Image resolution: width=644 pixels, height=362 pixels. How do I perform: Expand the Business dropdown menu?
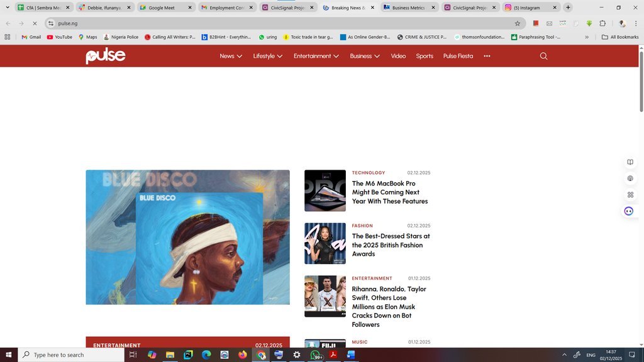pyautogui.click(x=365, y=56)
